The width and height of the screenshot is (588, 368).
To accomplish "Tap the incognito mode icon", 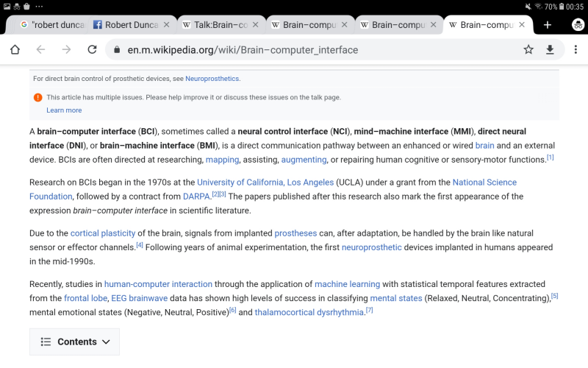I will [x=578, y=25].
